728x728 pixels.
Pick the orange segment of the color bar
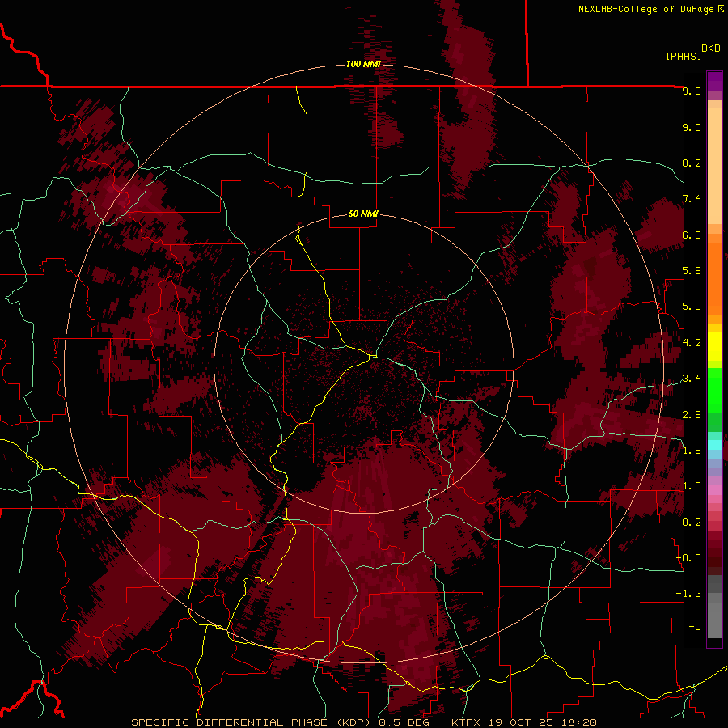coord(714,280)
